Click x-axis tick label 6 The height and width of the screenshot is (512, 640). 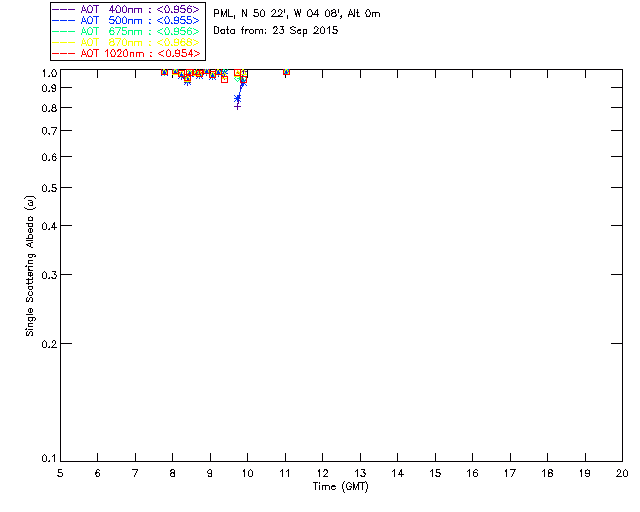point(98,473)
